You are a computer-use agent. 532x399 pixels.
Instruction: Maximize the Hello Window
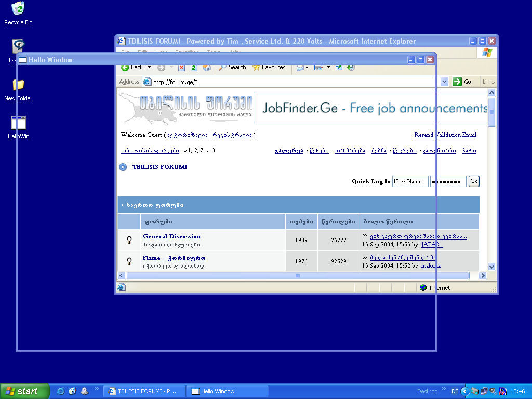421,60
